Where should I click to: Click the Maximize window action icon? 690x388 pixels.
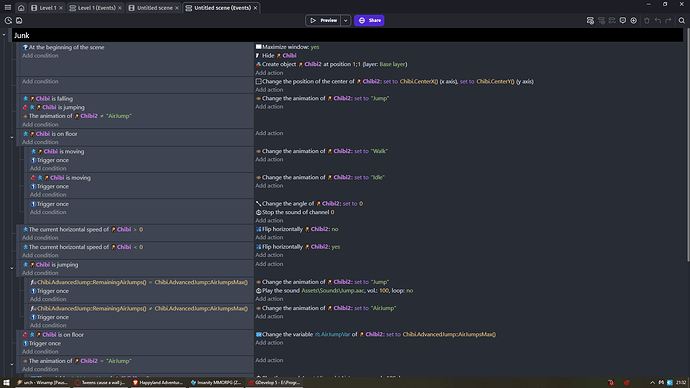(x=258, y=47)
